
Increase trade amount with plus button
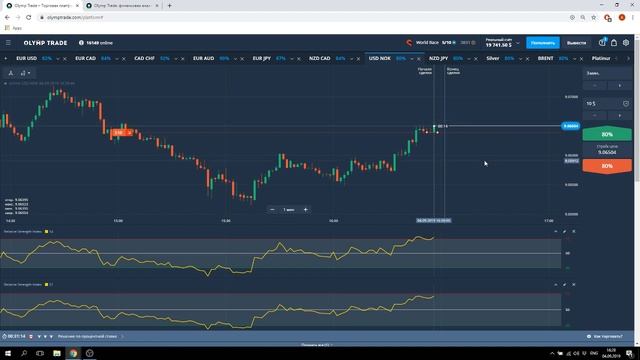point(620,116)
